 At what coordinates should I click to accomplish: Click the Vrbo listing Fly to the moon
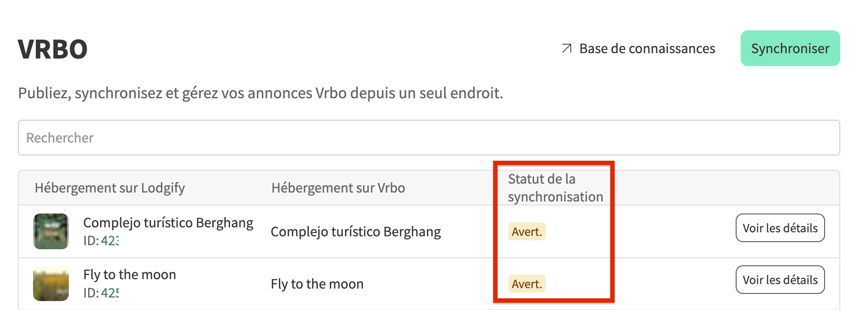[x=317, y=284]
